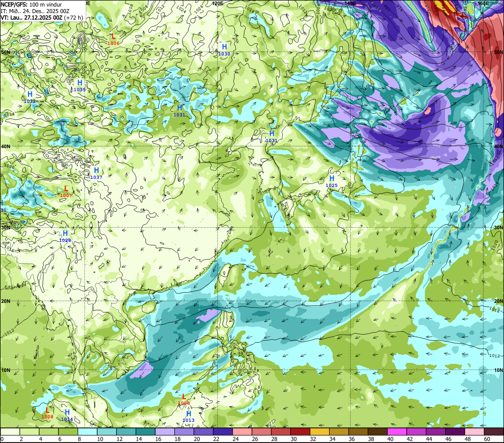Viewport: 504px width, 443px height.
Task: Click the 40N label on left axis
Action: (x=6, y=146)
